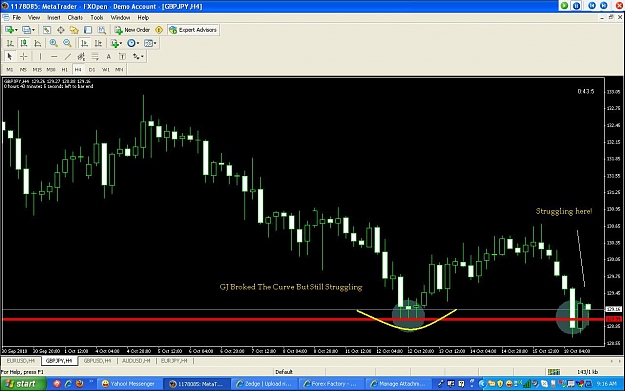
Task: Pick the horizontal line drawing tool
Action: pos(54,57)
